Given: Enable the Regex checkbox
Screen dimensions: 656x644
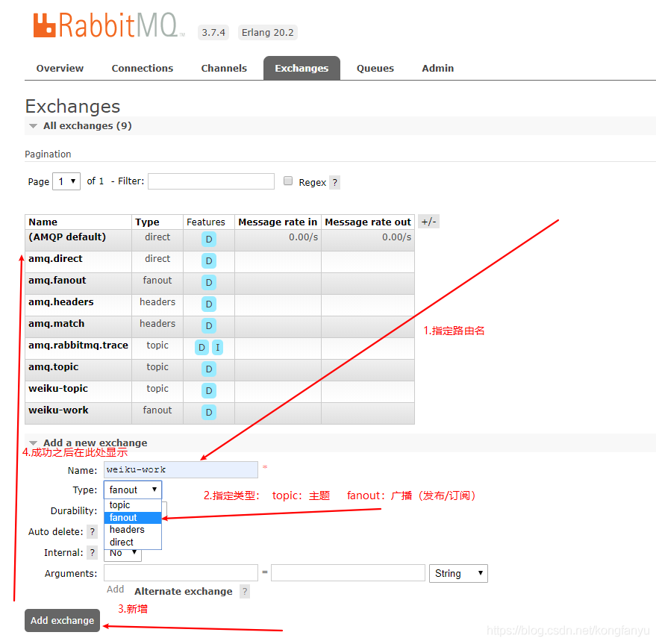Looking at the screenshot, I should [x=287, y=181].
